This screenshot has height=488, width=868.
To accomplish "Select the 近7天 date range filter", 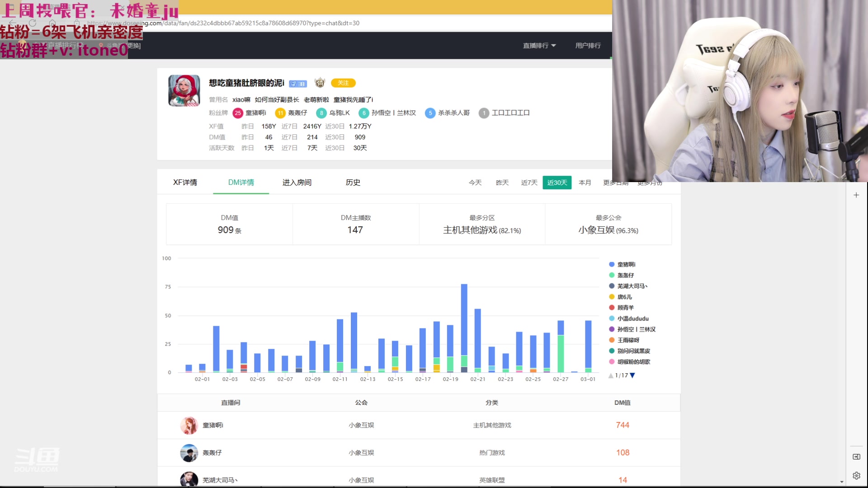I will click(529, 183).
